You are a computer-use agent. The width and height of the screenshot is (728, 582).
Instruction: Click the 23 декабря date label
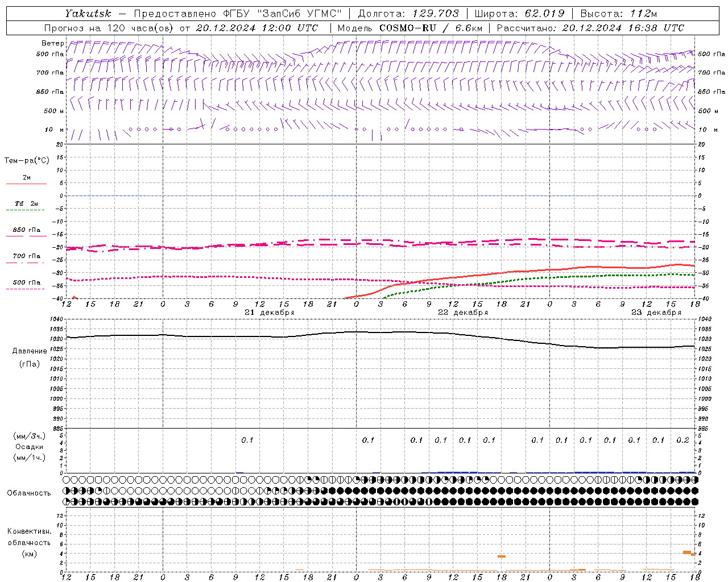tap(656, 313)
